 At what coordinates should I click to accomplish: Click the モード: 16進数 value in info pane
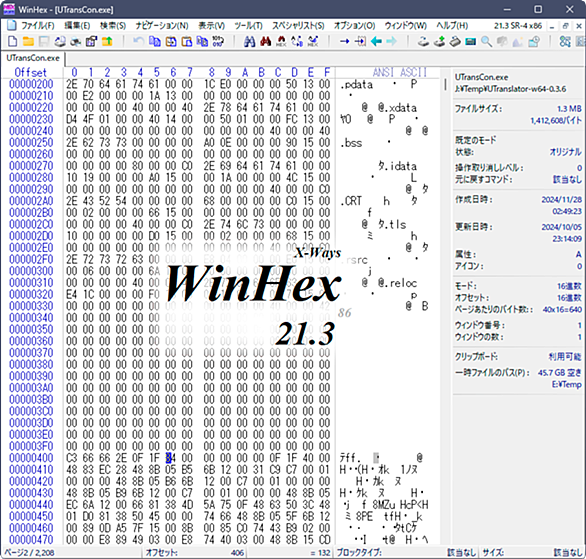570,286
